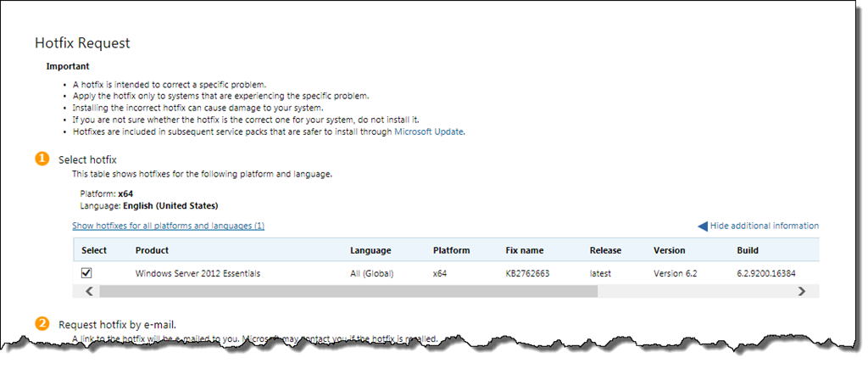This screenshot has height=369, width=868.
Task: Click the blue triangle next to Hide additional information
Action: pyautogui.click(x=703, y=226)
